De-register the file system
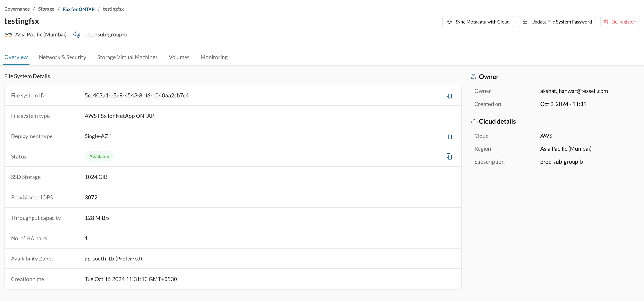This screenshot has height=301, width=644. coord(620,22)
